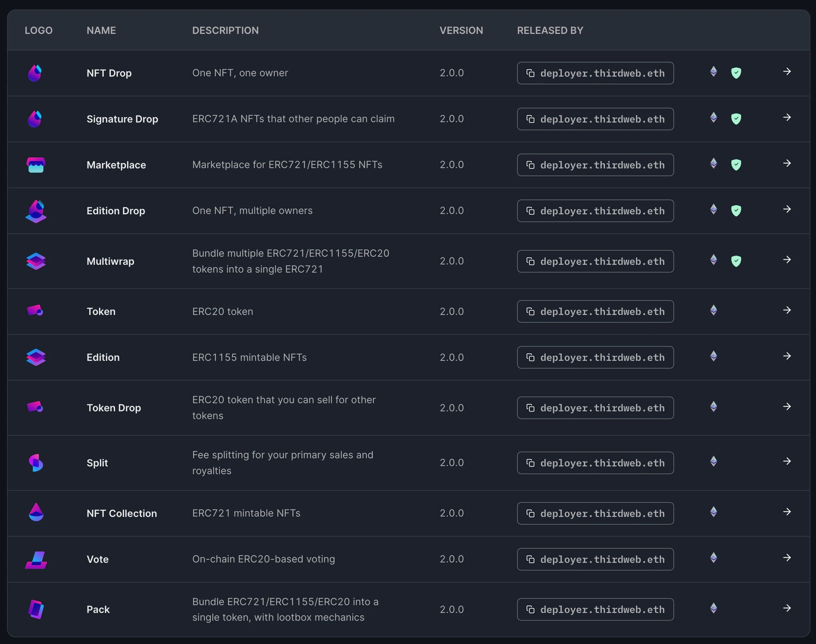The height and width of the screenshot is (644, 816).
Task: Click the Edition Drop logo icon
Action: pyautogui.click(x=36, y=211)
